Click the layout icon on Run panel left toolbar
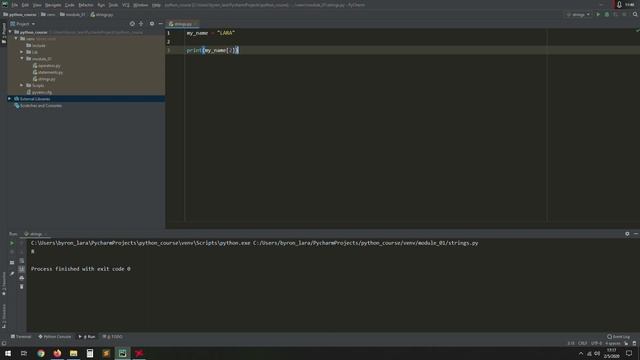The image size is (640, 360). [12, 262]
